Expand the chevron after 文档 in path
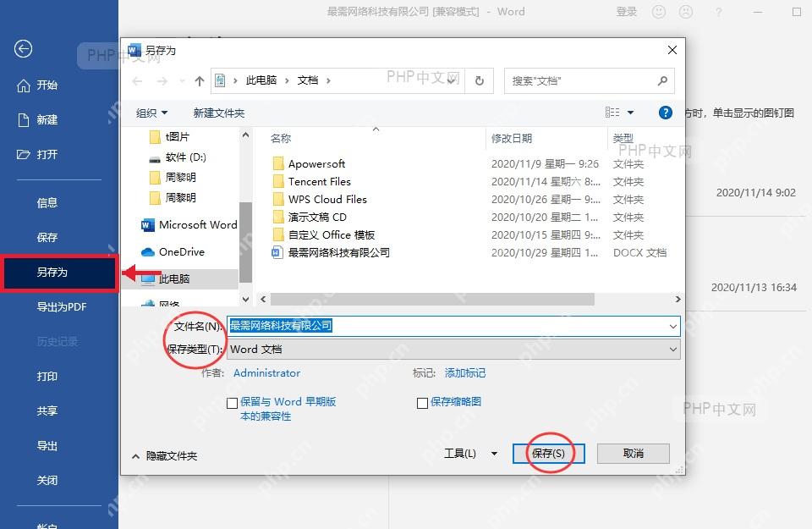The width and height of the screenshot is (812, 529). click(x=328, y=80)
